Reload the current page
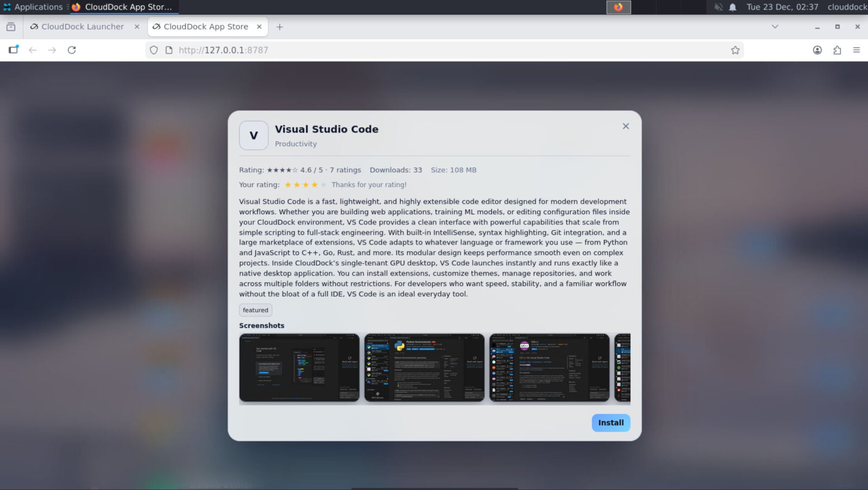 (x=72, y=50)
